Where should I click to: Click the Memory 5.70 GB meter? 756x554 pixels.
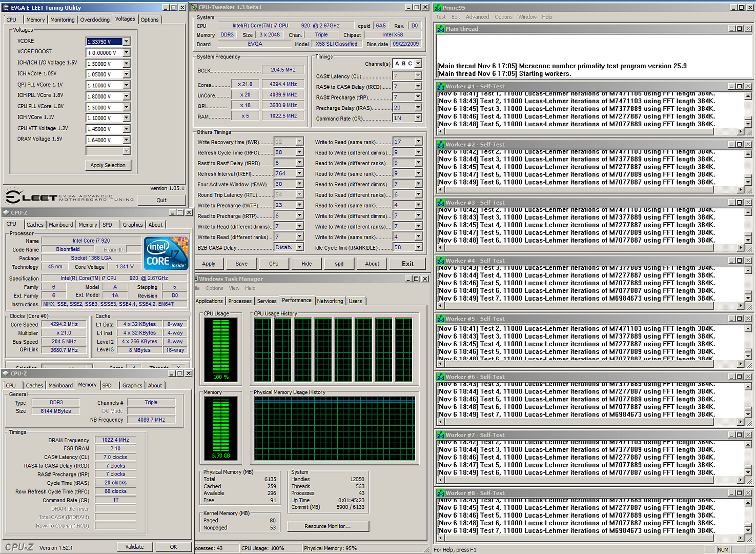click(221, 428)
